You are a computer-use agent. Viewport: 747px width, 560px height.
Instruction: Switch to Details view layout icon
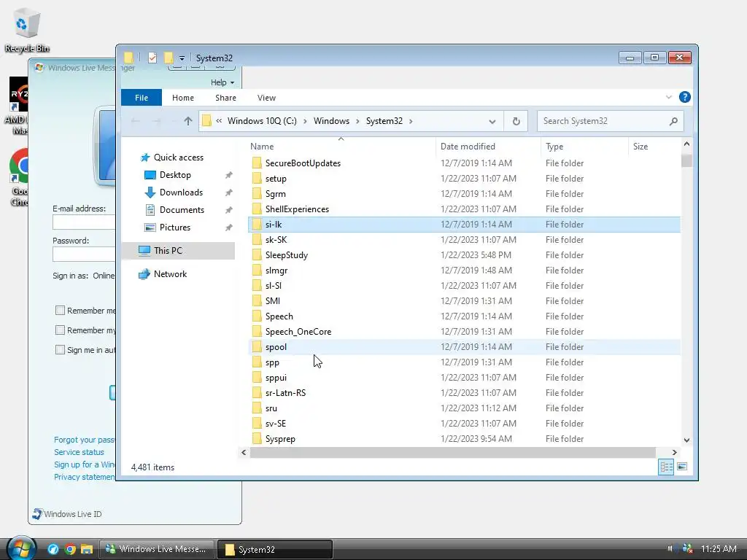point(666,467)
